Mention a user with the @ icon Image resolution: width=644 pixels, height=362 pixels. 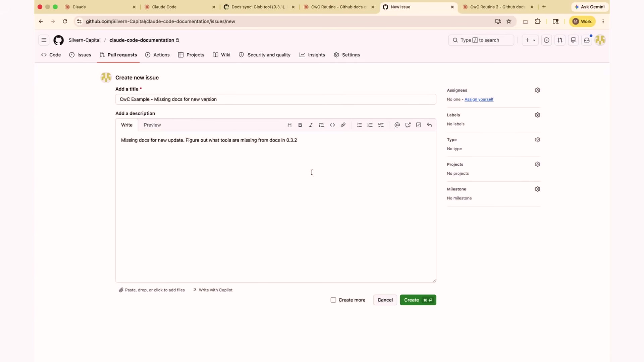point(397,125)
